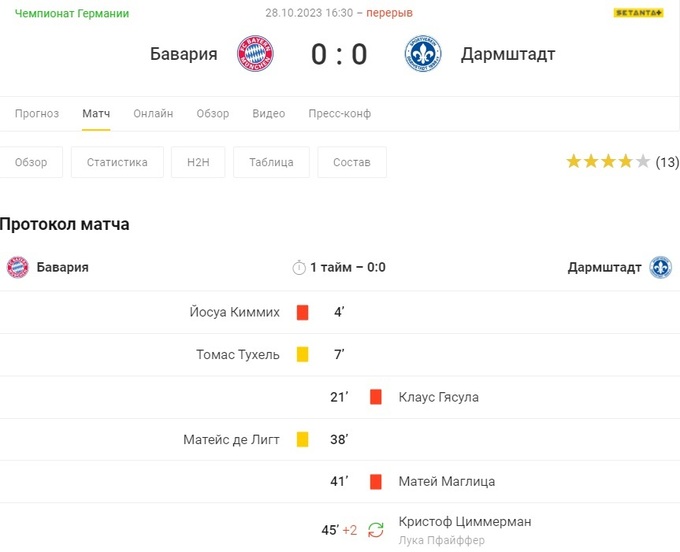Click the small Bayern logo in the match protocol
Image resolution: width=680 pixels, height=552 pixels.
(x=18, y=267)
